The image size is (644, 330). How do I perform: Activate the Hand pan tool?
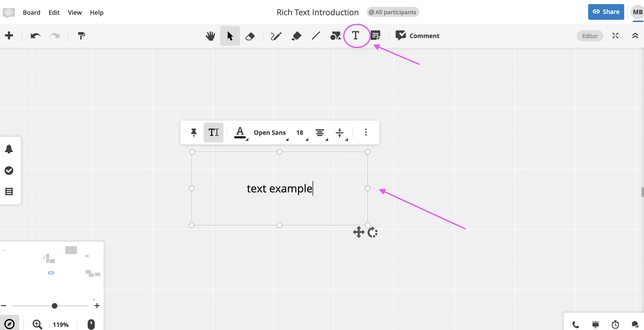tap(210, 36)
